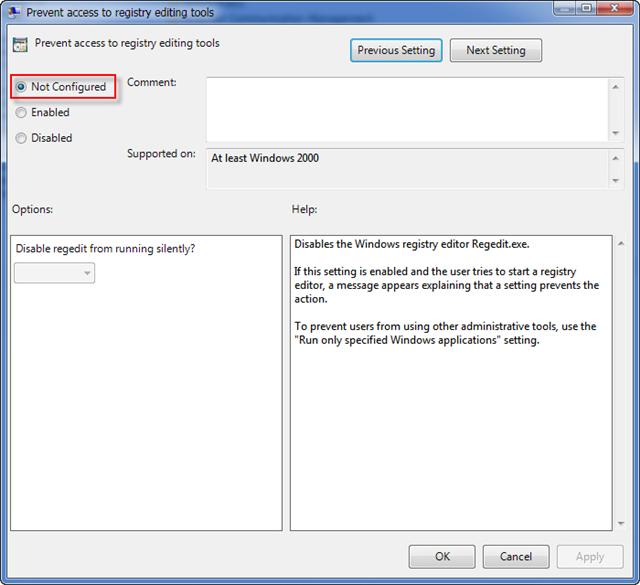
Task: Click the Previous Setting button
Action: (x=396, y=50)
